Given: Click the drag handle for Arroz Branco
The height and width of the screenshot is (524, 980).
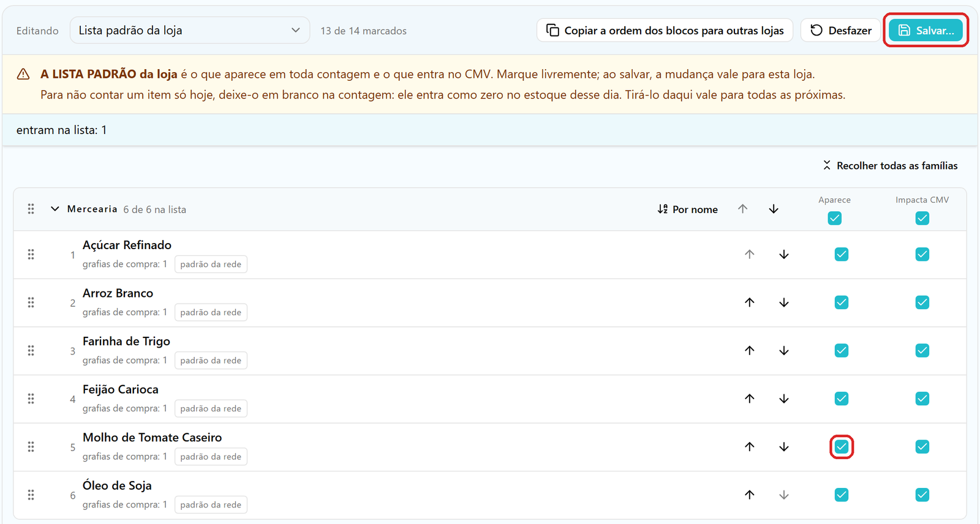Looking at the screenshot, I should pyautogui.click(x=31, y=302).
